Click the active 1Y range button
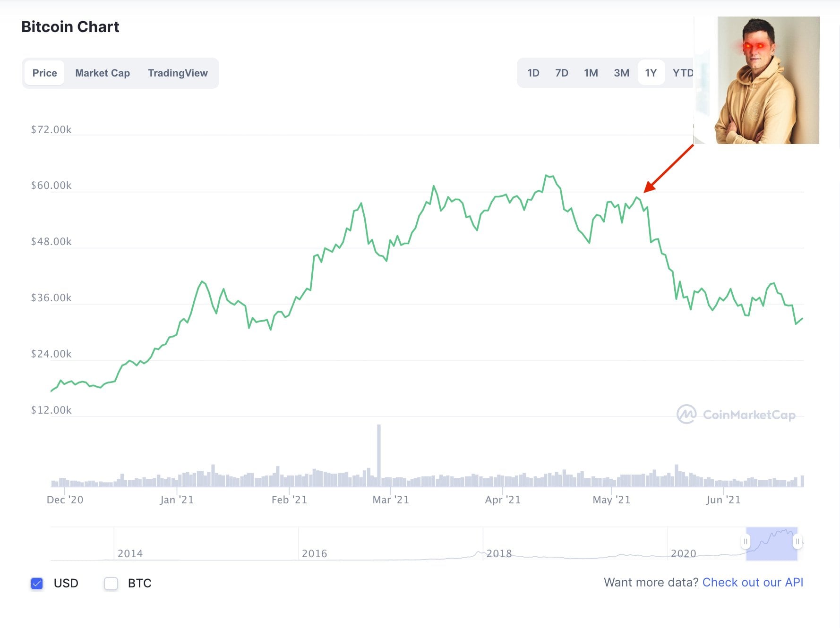Screen dimensions: 840x628 [x=651, y=73]
